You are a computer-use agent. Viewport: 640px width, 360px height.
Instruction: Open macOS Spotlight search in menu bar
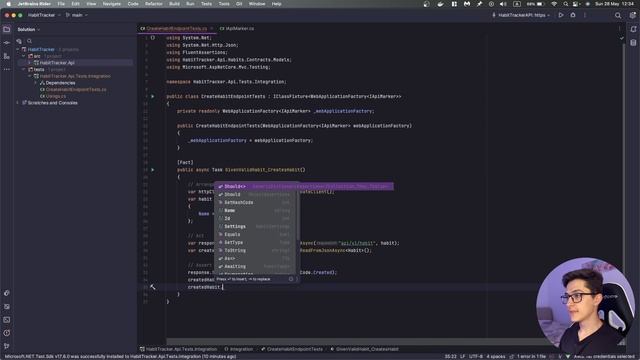(566, 4)
